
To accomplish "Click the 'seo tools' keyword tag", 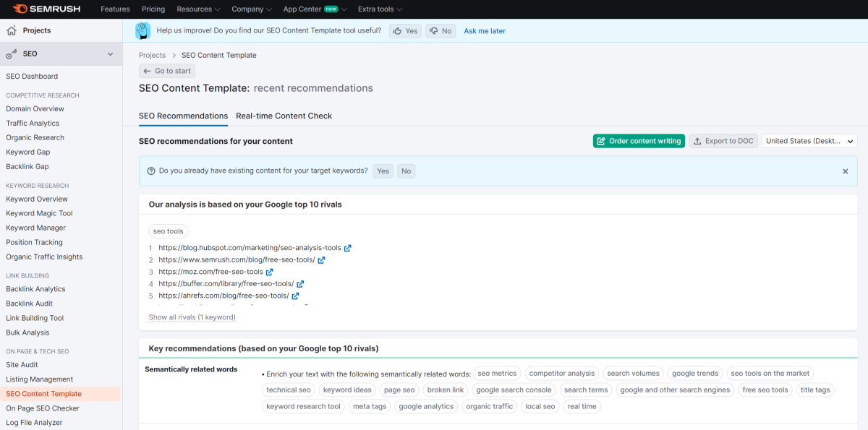I will [x=169, y=231].
